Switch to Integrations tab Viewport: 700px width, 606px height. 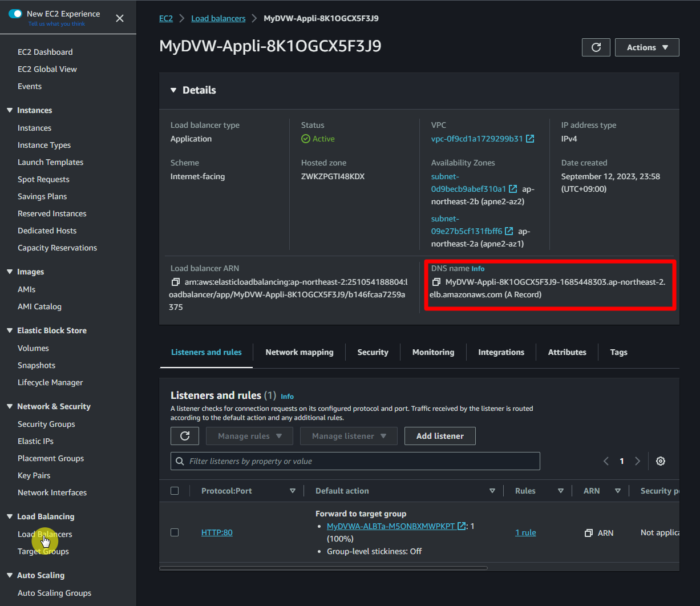501,352
